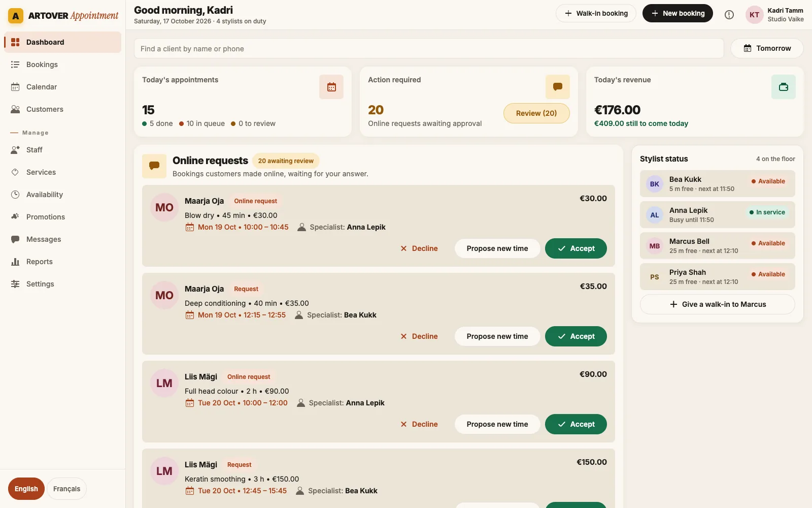Click the Tomorrow button
Viewport: 812px width, 508px height.
coord(767,48)
